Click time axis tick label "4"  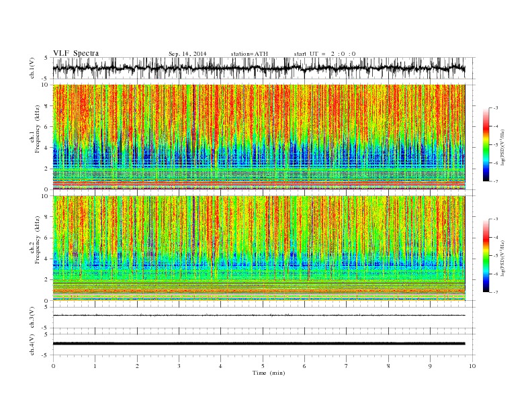point(221,366)
